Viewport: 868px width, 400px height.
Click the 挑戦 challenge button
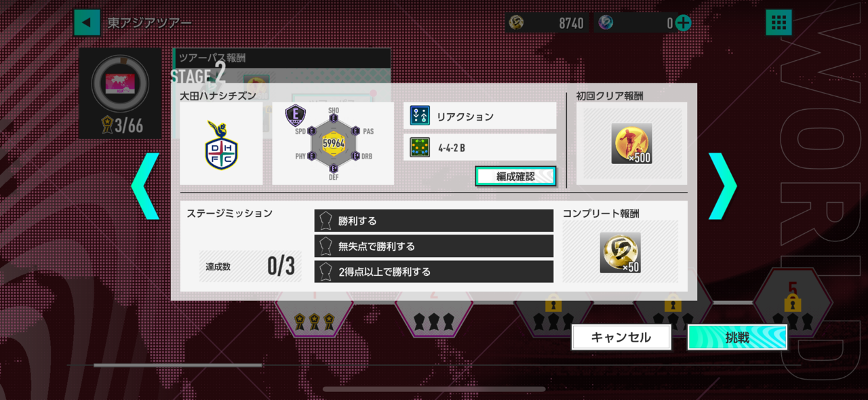738,338
